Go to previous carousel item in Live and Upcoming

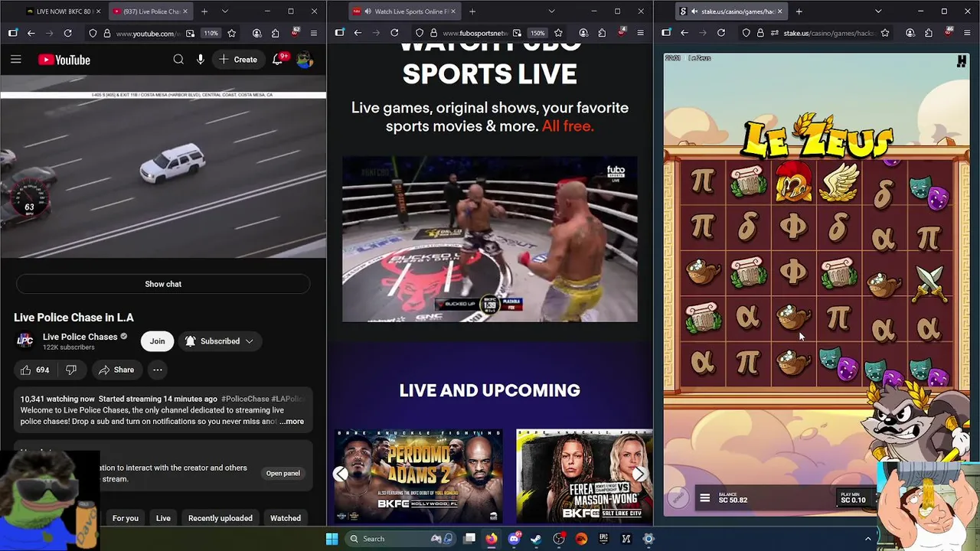pyautogui.click(x=341, y=474)
